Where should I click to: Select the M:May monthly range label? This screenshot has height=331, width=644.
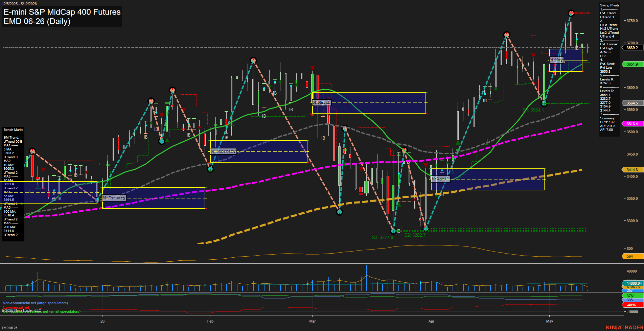[x=556, y=60]
